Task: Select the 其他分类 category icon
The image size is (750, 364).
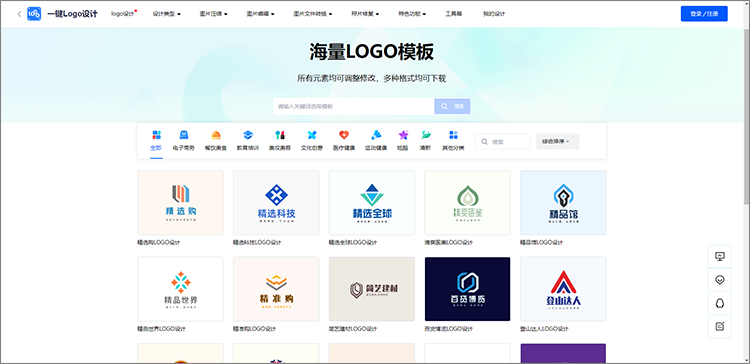Action: click(453, 135)
